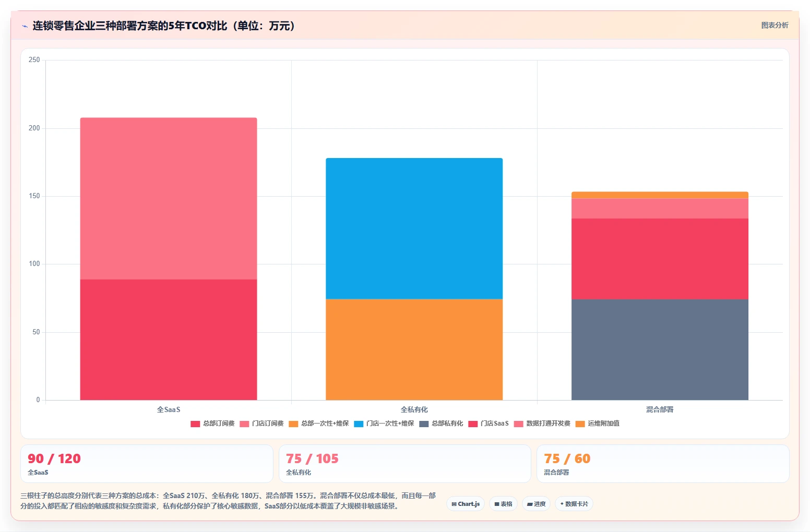
Task: Click the summary paragraph starting 三根柱子的总高度
Action: [x=228, y=501]
